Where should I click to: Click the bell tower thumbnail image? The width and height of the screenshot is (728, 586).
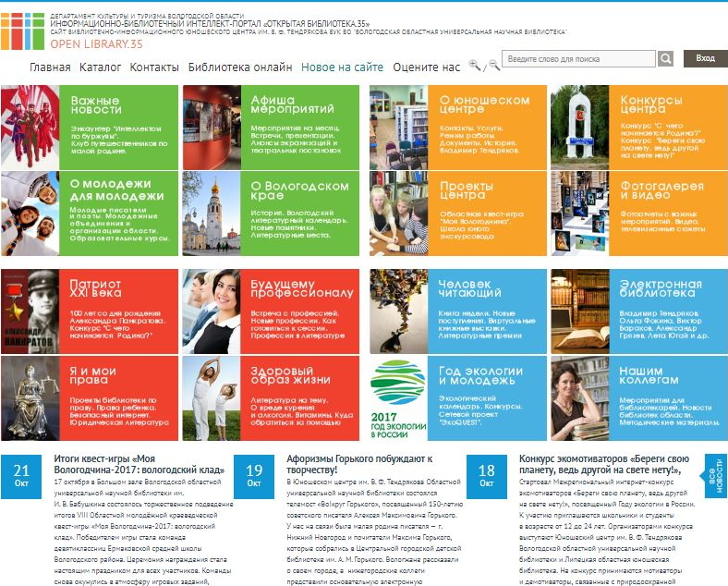pos(212,214)
